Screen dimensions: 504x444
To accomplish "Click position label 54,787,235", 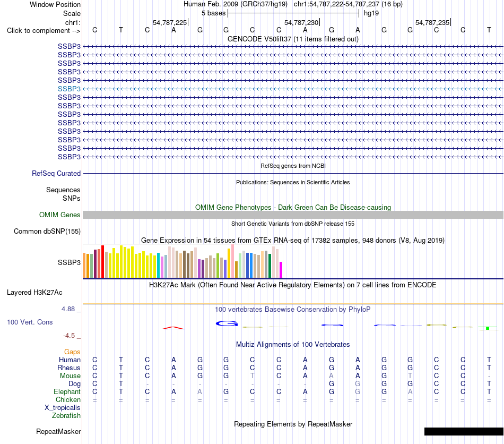I will 432,22.
